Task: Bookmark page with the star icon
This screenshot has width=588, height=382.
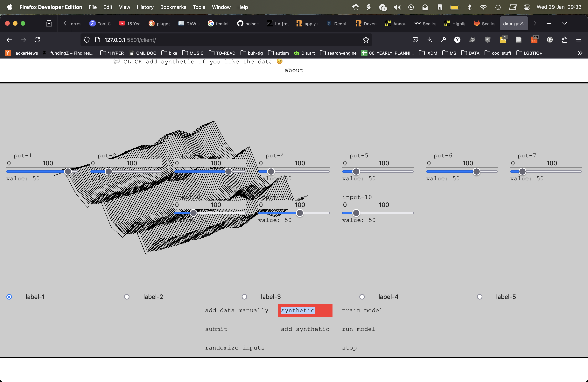Action: point(366,40)
